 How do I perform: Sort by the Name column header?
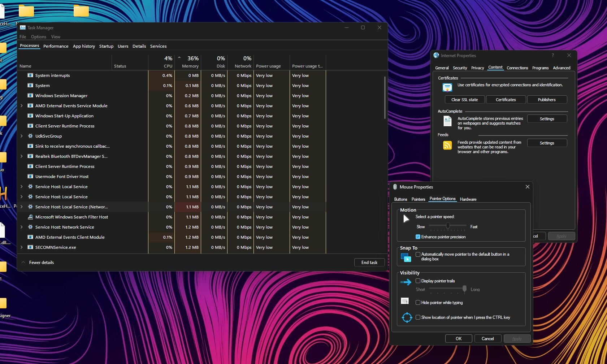(65, 62)
